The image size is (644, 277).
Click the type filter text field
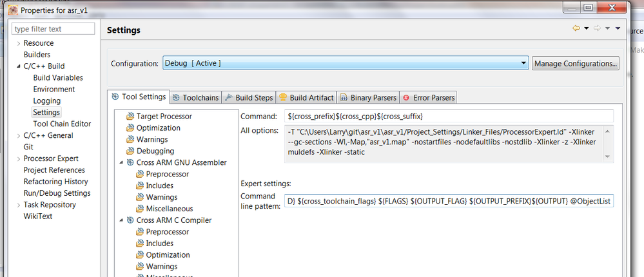pos(54,29)
